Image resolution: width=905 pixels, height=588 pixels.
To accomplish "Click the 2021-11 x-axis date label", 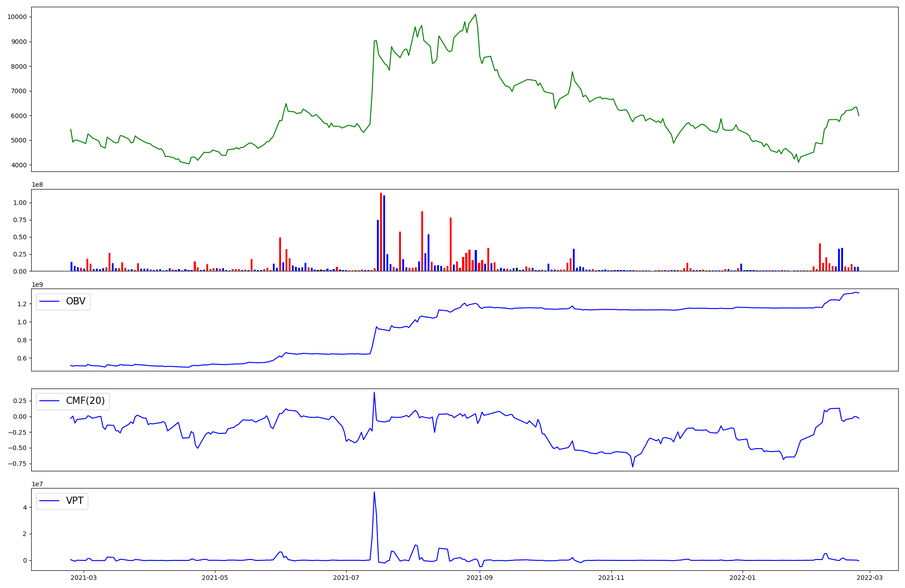I will tap(611, 577).
